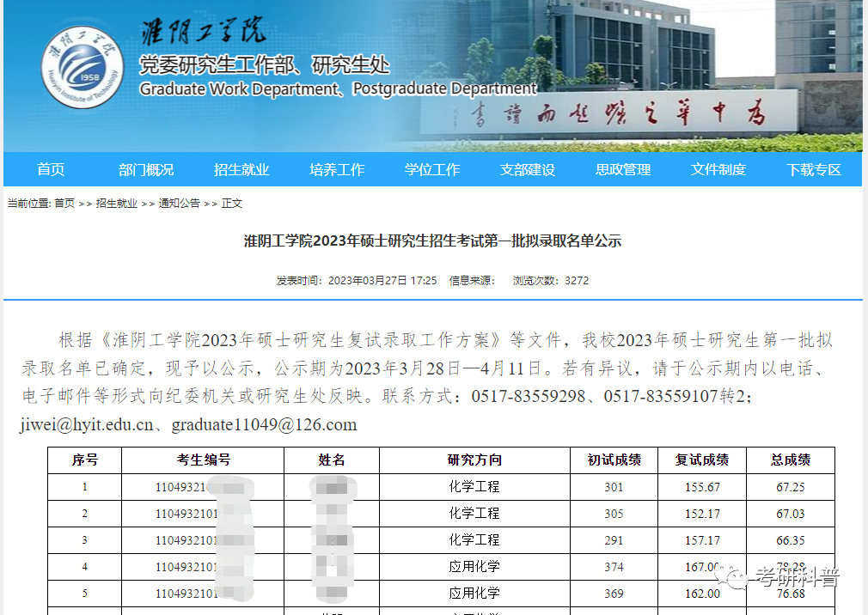868x615 pixels.
Task: Open the 学位工作 navigation item
Action: [432, 169]
